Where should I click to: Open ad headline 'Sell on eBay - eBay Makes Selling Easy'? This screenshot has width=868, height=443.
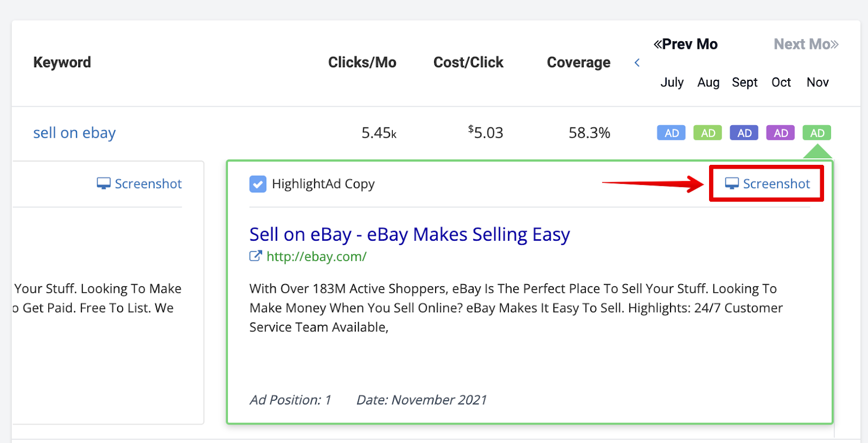click(410, 234)
